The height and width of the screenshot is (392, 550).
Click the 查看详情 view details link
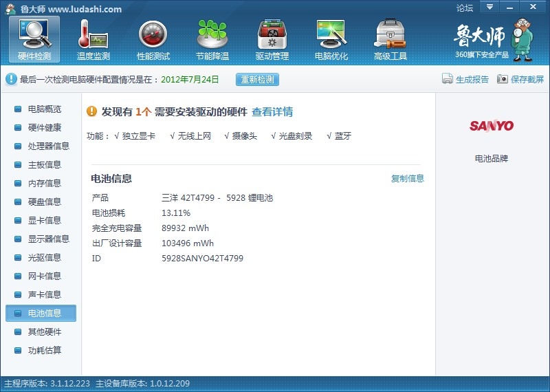tap(272, 112)
